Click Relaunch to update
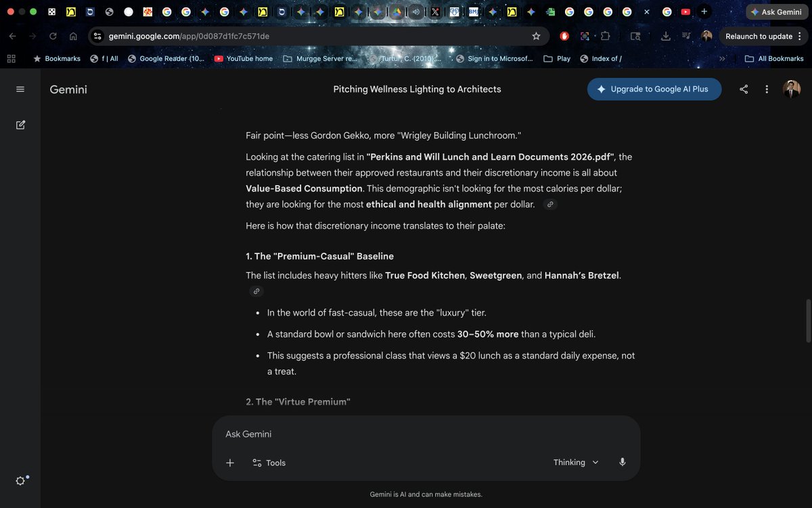812x508 pixels. tap(759, 36)
